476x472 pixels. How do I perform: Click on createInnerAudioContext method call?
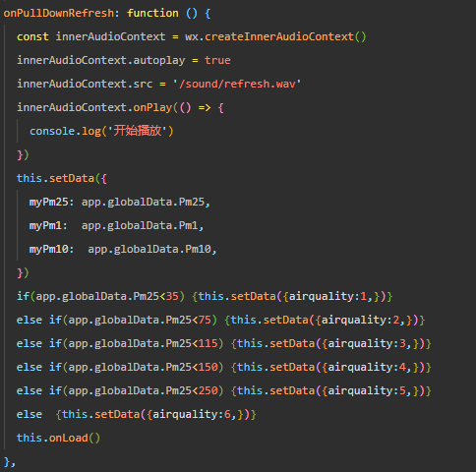coord(279,36)
